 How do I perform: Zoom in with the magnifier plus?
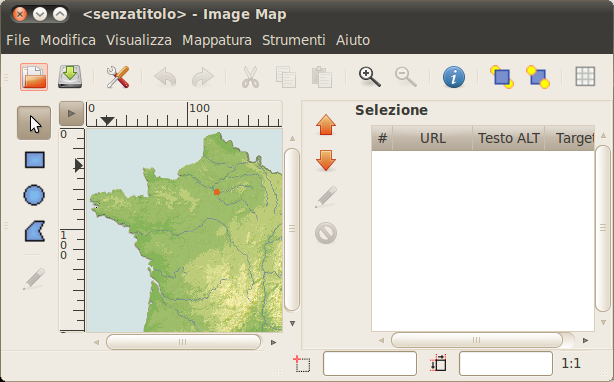[369, 77]
